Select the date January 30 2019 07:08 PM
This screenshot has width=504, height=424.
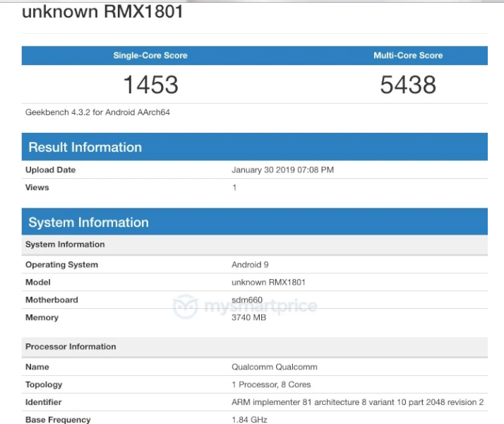click(x=282, y=170)
